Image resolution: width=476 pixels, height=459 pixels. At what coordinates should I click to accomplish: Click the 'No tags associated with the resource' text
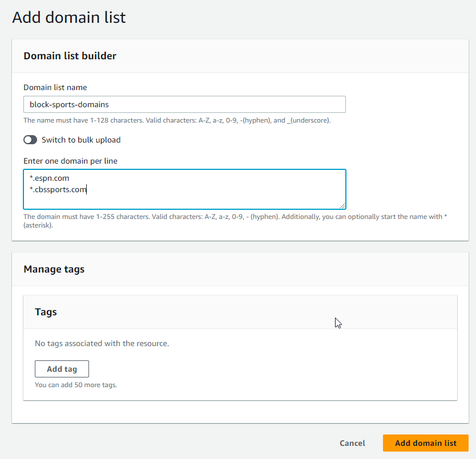(102, 343)
